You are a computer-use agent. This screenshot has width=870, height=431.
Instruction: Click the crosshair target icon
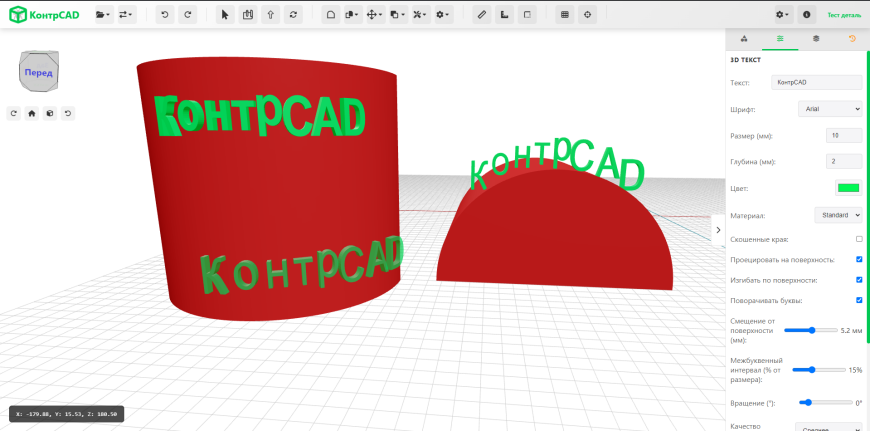coord(588,15)
